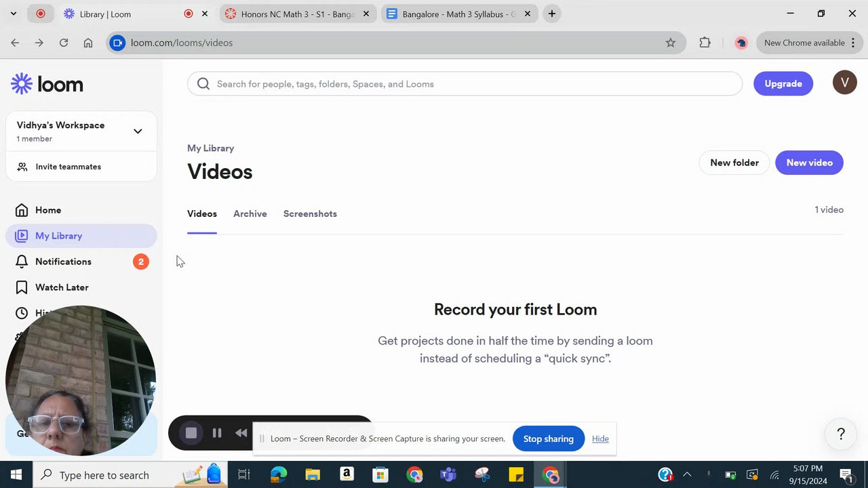The width and height of the screenshot is (868, 488).
Task: Open Microsoft Store from the taskbar
Action: pos(380,475)
